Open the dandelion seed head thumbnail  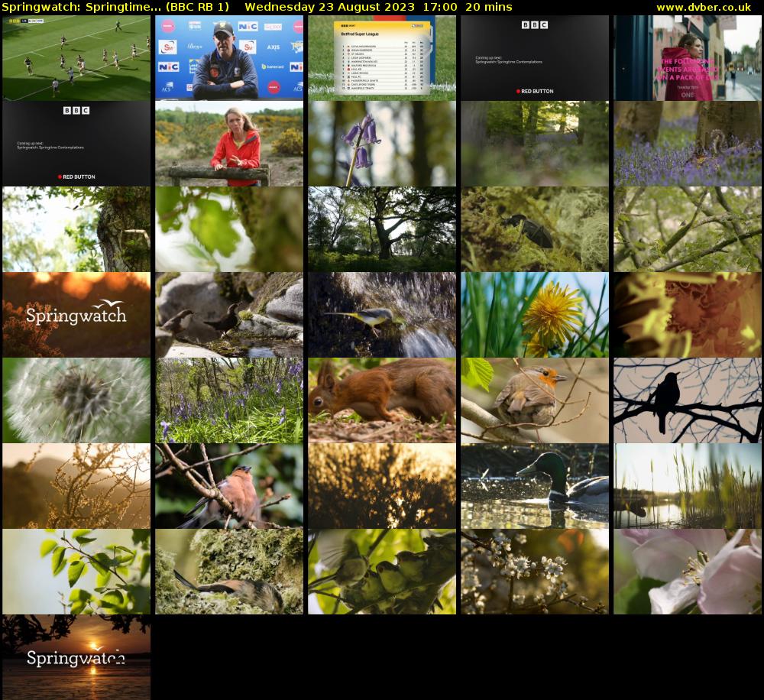[76, 400]
